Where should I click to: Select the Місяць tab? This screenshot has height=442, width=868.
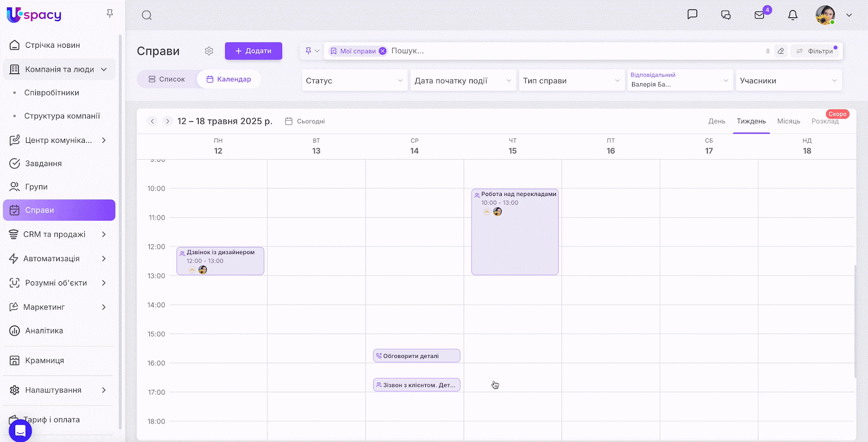coord(788,121)
